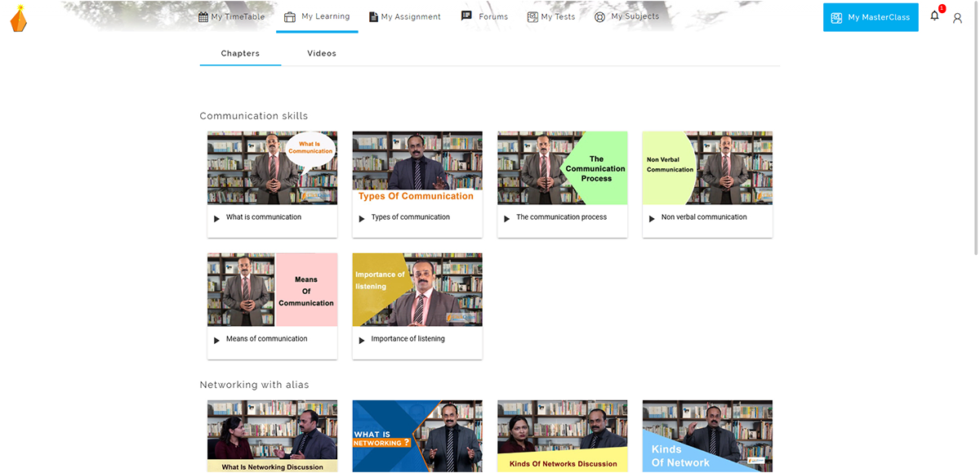Open the user profile icon
The image size is (980, 473).
click(x=958, y=18)
